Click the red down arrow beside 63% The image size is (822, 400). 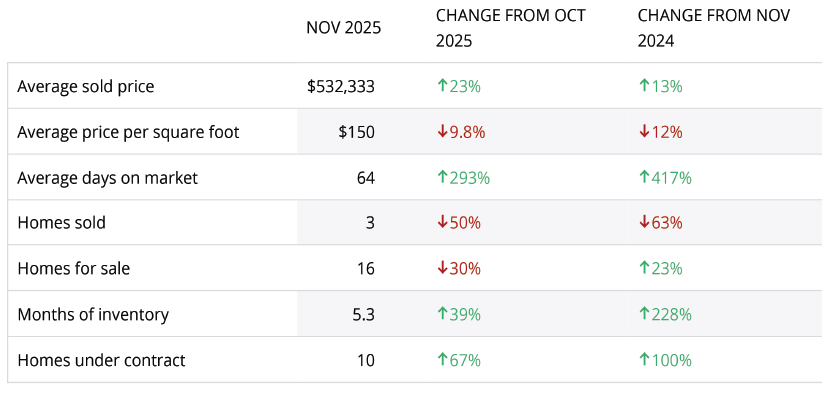[x=644, y=223]
